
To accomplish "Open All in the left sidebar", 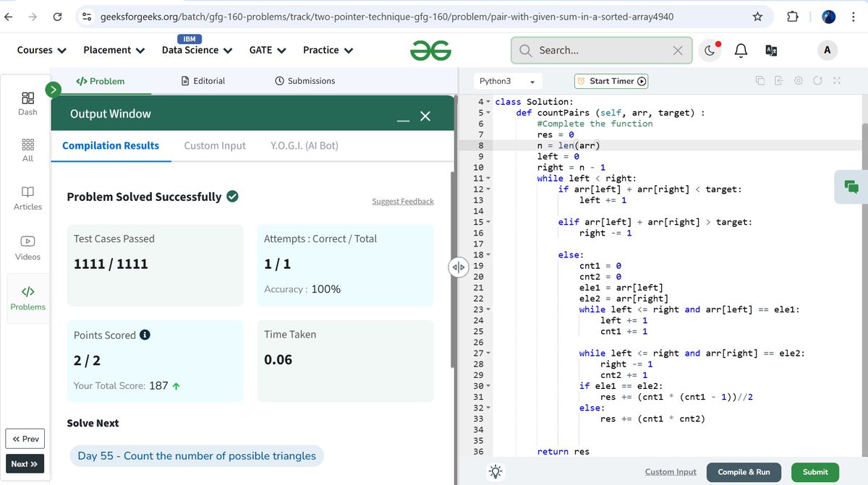I will 27,150.
